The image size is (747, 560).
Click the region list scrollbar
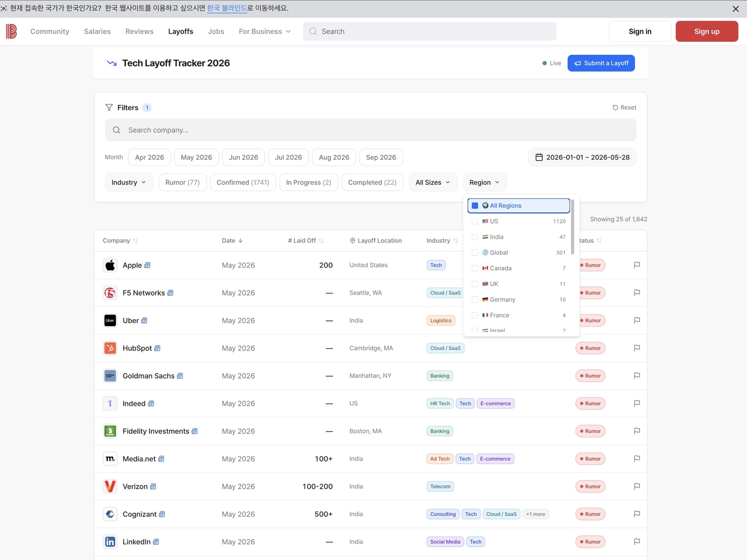pyautogui.click(x=573, y=227)
